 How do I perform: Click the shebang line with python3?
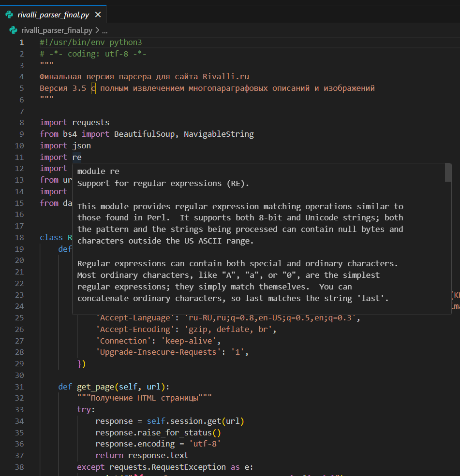coord(91,42)
